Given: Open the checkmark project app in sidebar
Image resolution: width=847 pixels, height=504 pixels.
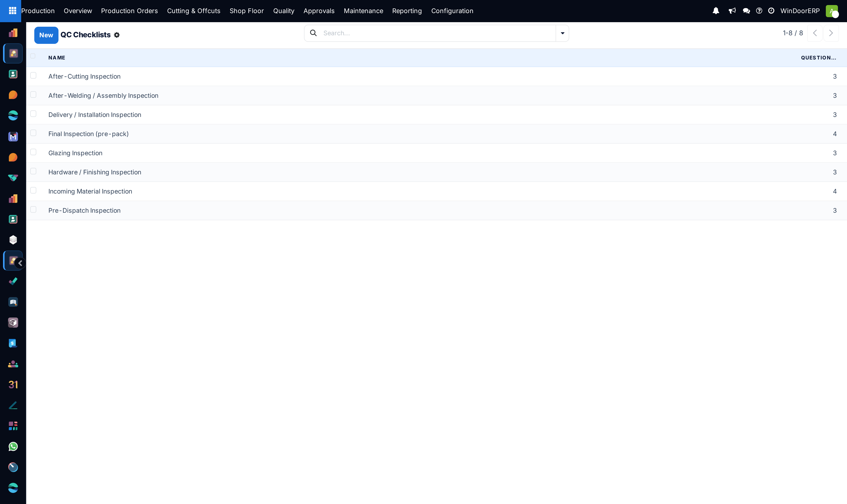Looking at the screenshot, I should tap(13, 281).
